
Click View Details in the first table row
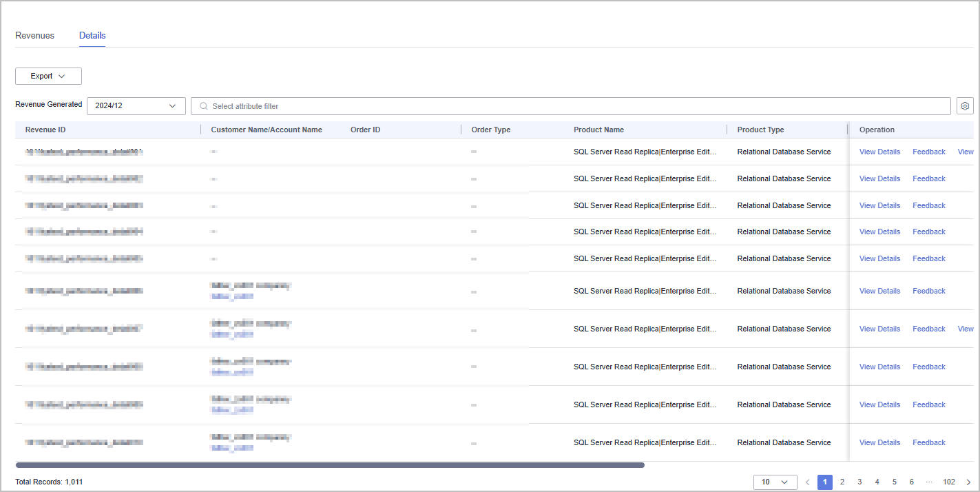[x=879, y=152]
